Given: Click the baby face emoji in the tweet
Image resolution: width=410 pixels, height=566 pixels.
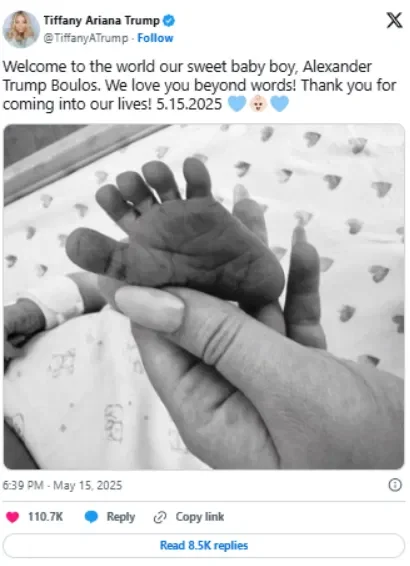Looking at the screenshot, I should (258, 104).
